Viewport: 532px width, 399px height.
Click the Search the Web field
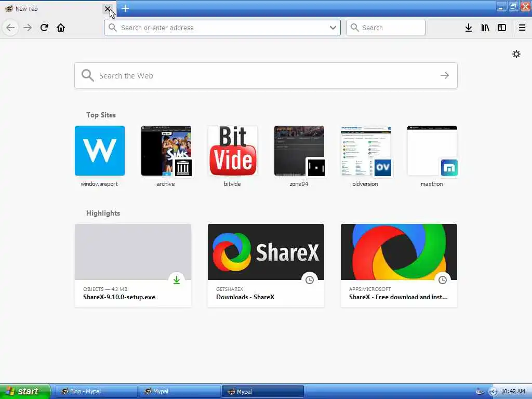click(x=266, y=75)
